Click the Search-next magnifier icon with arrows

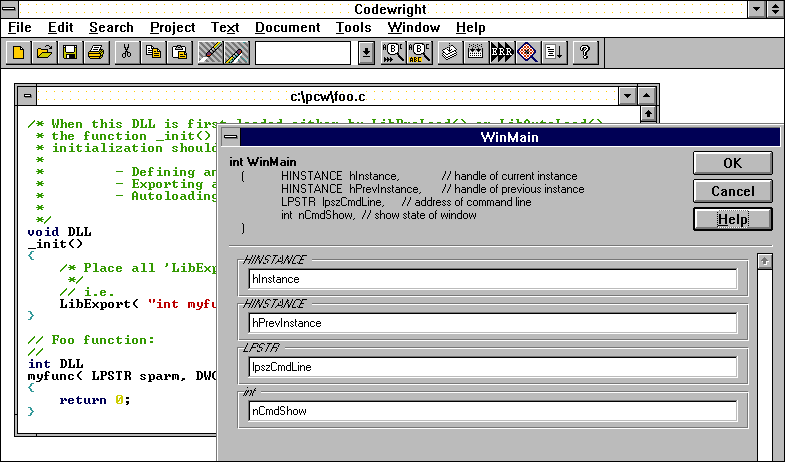pyautogui.click(x=393, y=53)
